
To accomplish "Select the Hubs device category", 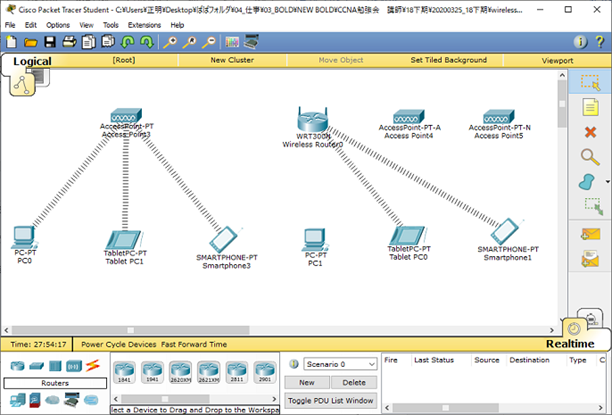I will 55,366.
